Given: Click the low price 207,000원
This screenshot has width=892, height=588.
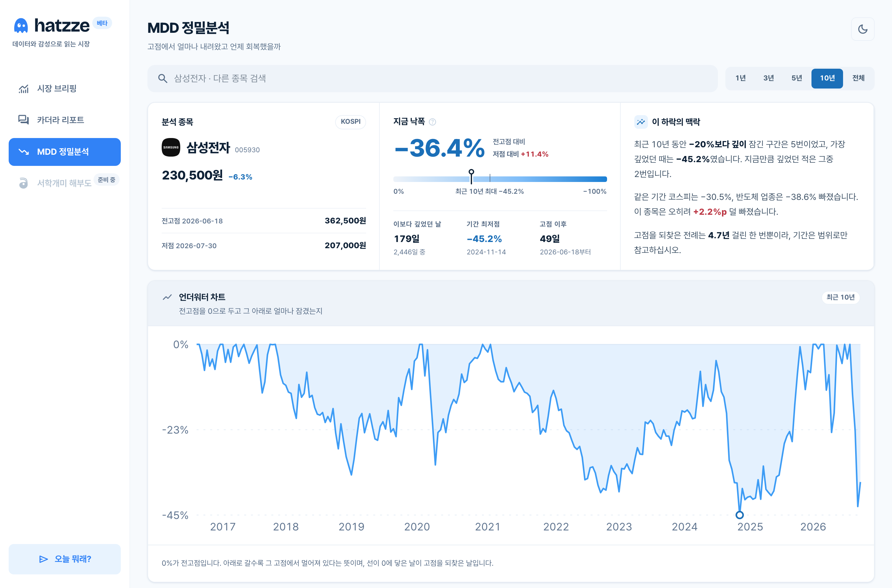Looking at the screenshot, I should [345, 245].
